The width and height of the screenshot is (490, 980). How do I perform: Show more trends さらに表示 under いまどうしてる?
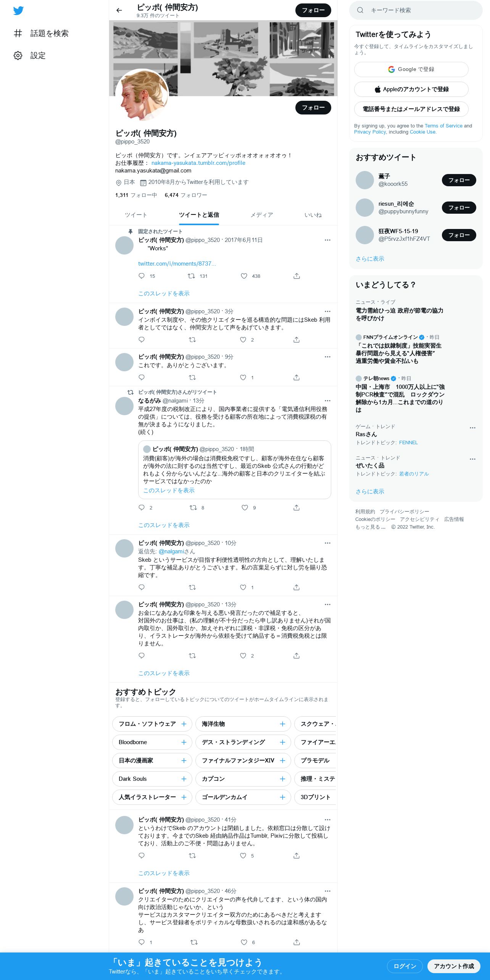pyautogui.click(x=370, y=492)
